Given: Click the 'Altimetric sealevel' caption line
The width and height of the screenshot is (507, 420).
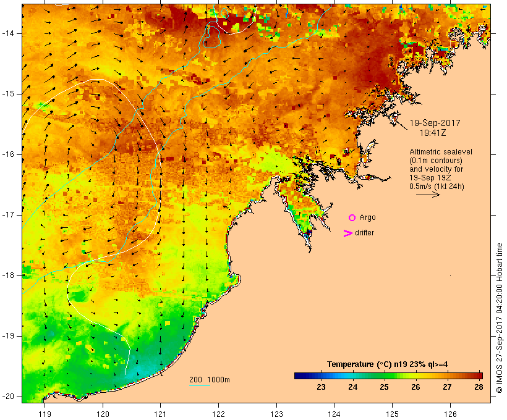Looking at the screenshot, I should pyautogui.click(x=441, y=152).
